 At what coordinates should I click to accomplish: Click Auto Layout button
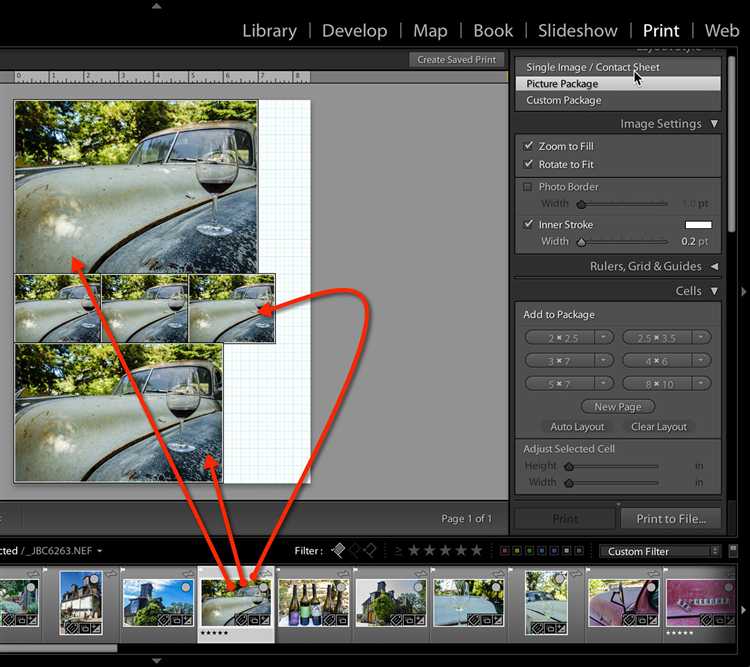[577, 426]
